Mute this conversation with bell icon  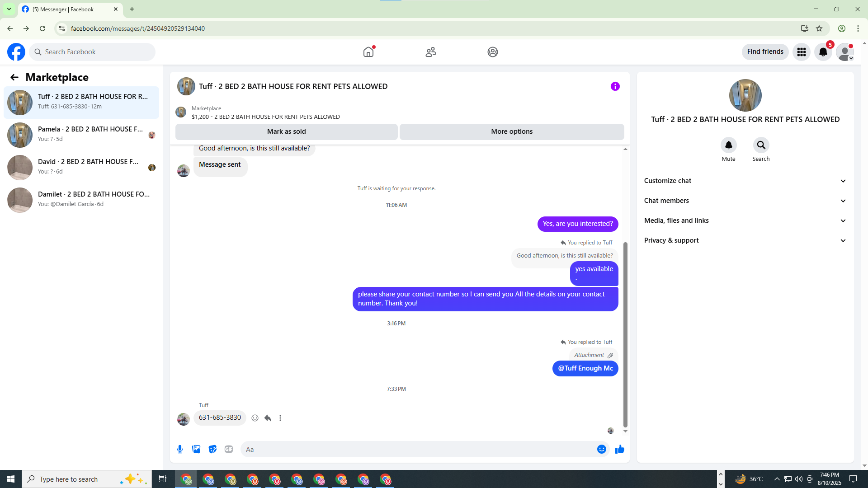coord(728,145)
